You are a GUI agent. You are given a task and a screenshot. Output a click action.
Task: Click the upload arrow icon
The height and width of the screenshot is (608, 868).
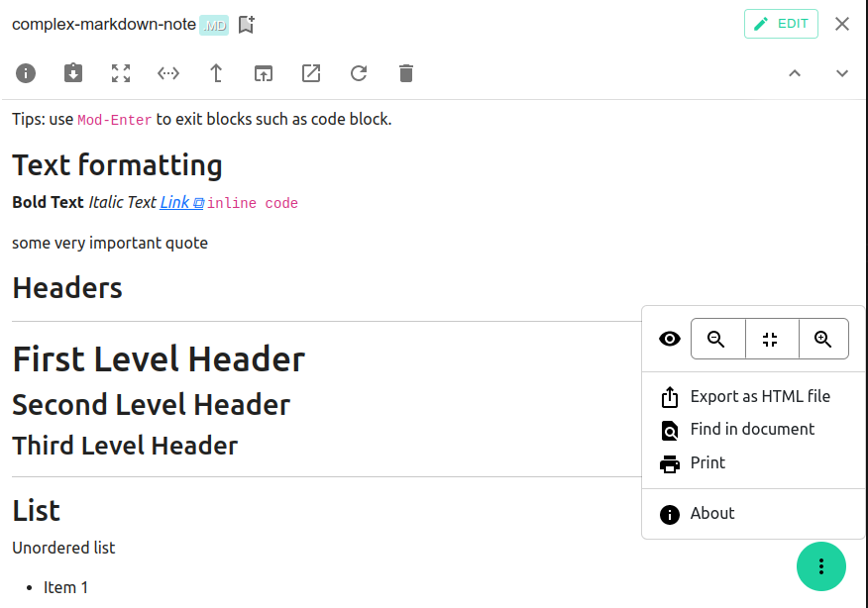point(216,73)
